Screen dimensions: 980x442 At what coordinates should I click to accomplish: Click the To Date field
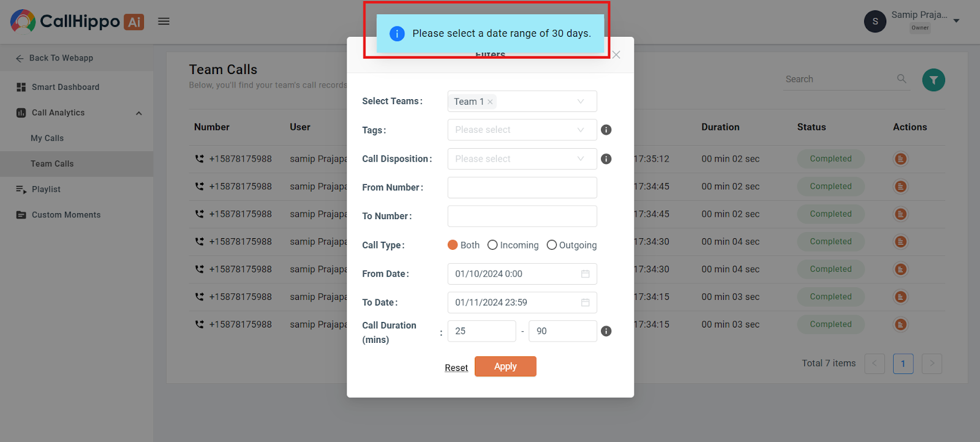[x=522, y=302]
